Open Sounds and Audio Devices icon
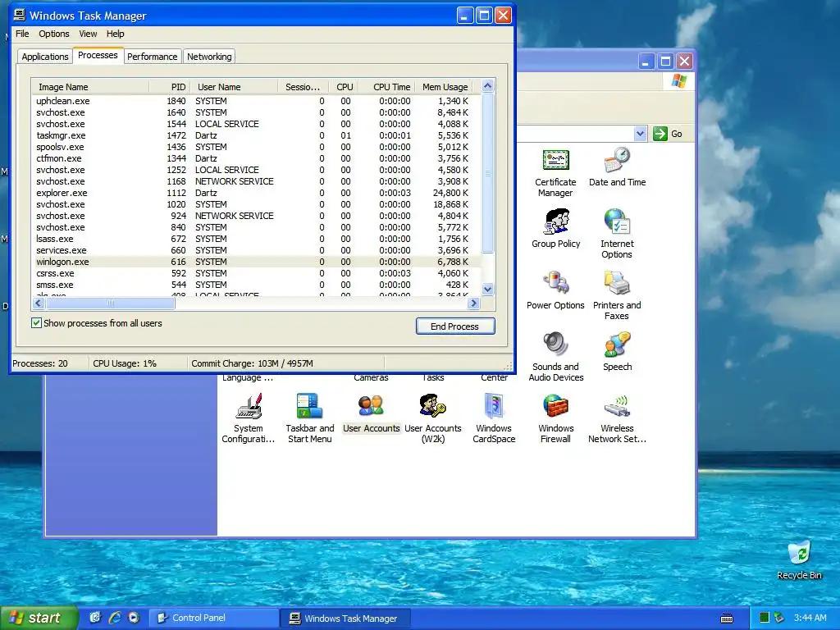Image resolution: width=840 pixels, height=630 pixels. pyautogui.click(x=555, y=345)
